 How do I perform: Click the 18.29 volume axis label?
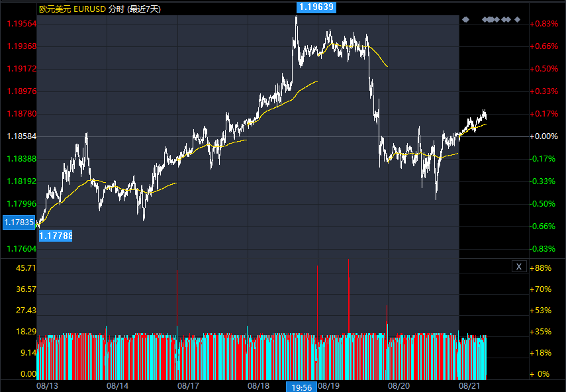point(26,332)
